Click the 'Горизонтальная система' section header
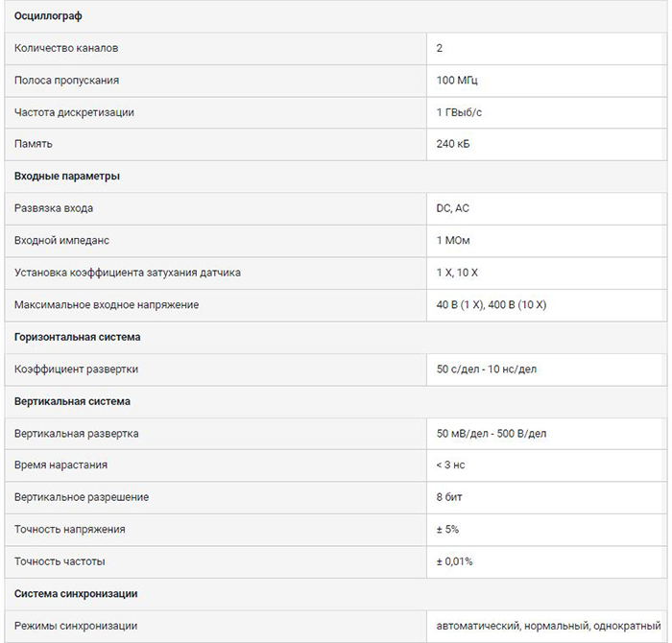Viewport: 672px width, 643px height. point(78,337)
